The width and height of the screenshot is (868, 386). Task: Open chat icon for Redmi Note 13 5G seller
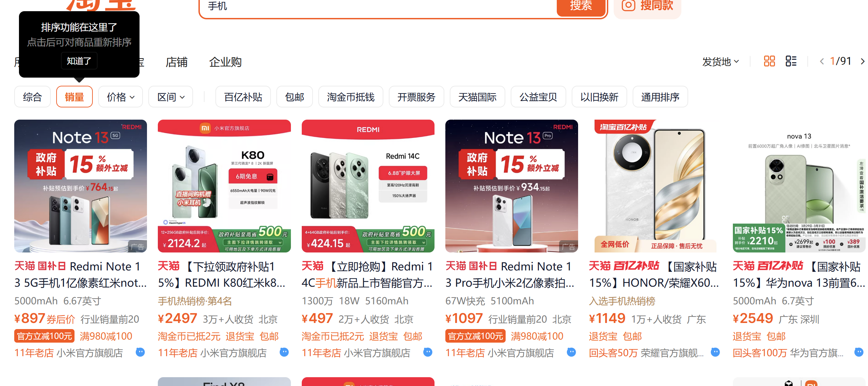point(140,352)
